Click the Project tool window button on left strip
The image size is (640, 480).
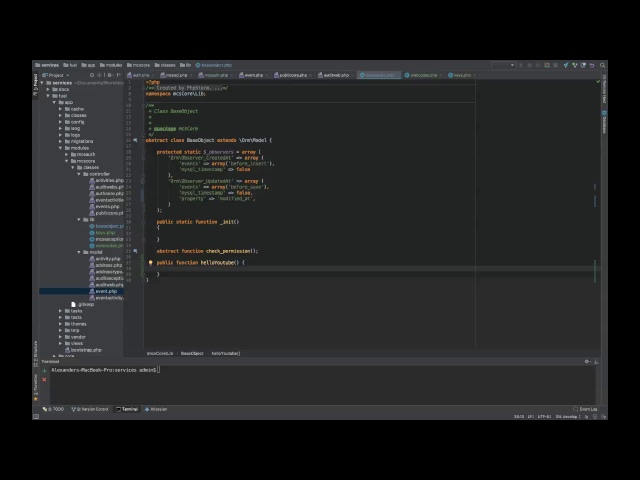click(36, 84)
